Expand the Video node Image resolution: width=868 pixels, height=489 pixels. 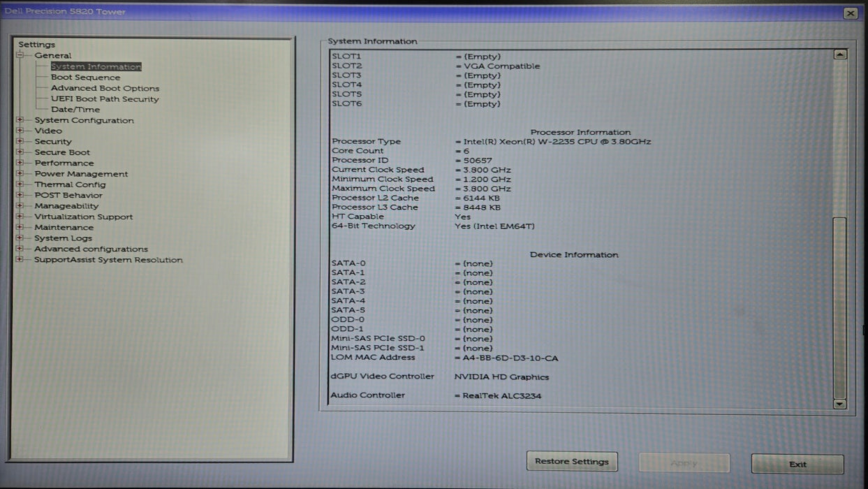(20, 131)
